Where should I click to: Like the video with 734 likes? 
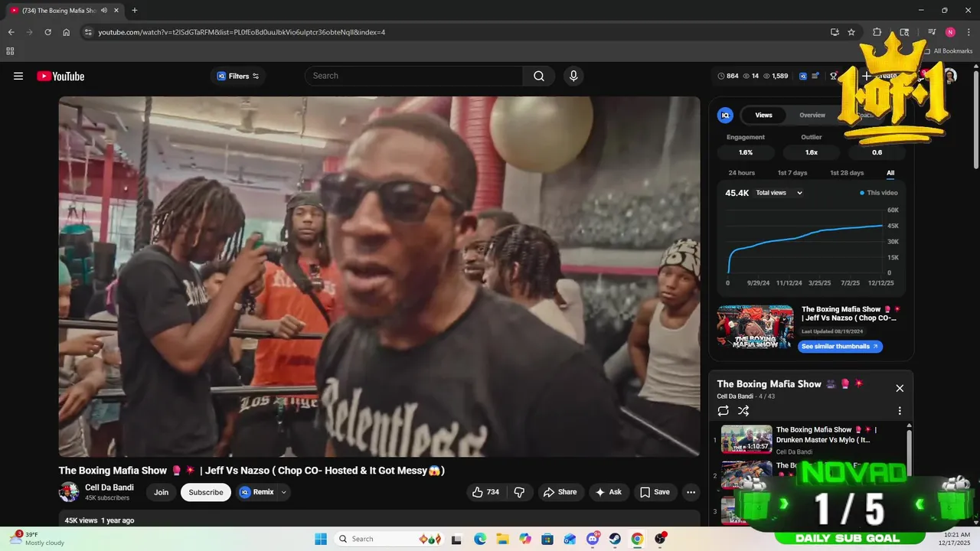click(485, 492)
